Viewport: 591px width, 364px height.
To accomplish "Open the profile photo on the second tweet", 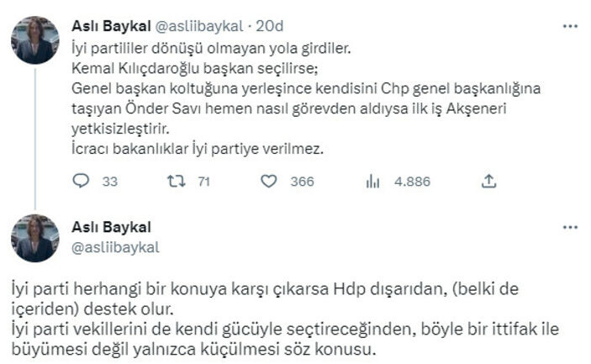I will [x=35, y=238].
